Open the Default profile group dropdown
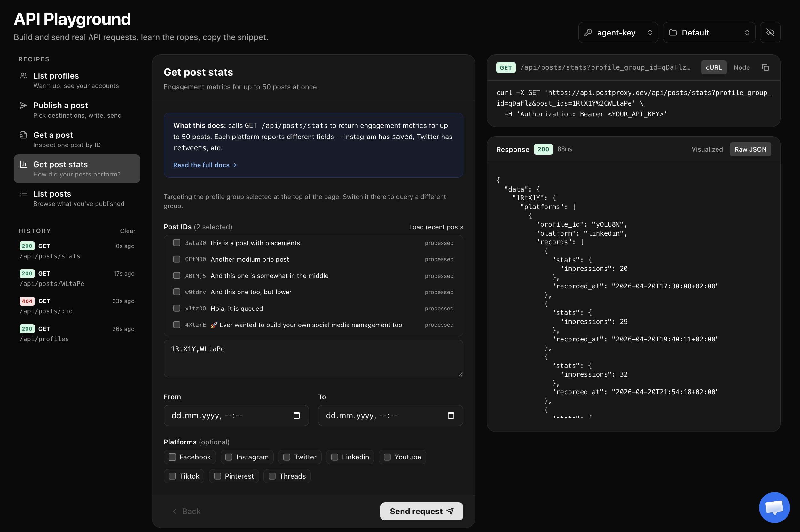The width and height of the screenshot is (800, 532). click(x=709, y=33)
